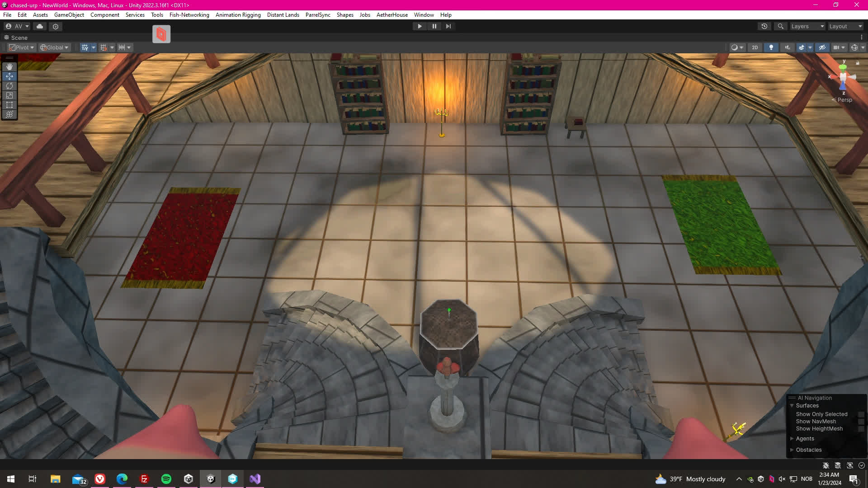The height and width of the screenshot is (488, 868).
Task: Open the Fish-Networking menu
Action: (x=189, y=15)
